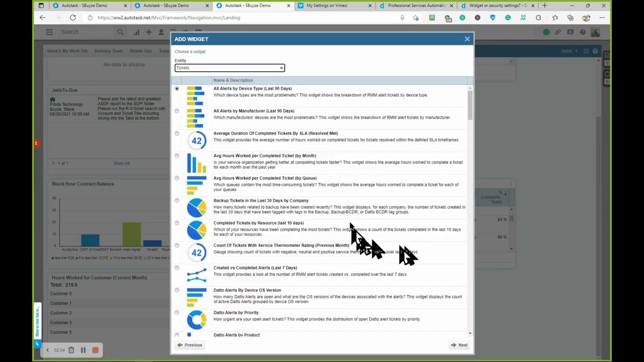Reload the page with refresh icon

click(73, 18)
